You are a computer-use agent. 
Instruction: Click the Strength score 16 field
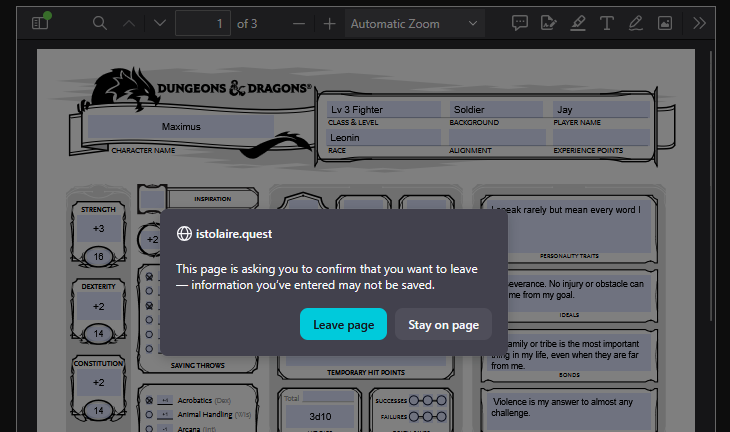pos(98,256)
